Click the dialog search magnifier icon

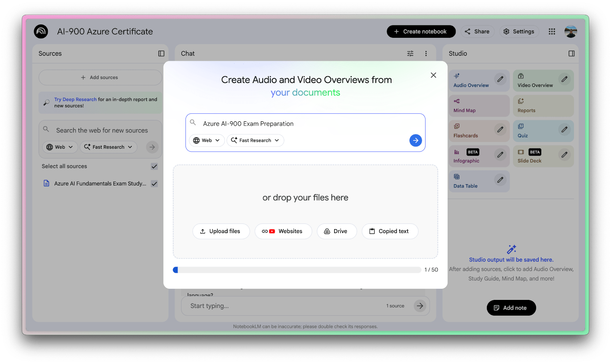click(193, 122)
